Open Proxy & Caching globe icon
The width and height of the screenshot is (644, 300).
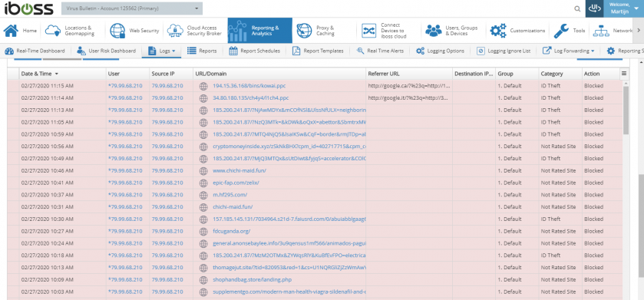point(304,31)
